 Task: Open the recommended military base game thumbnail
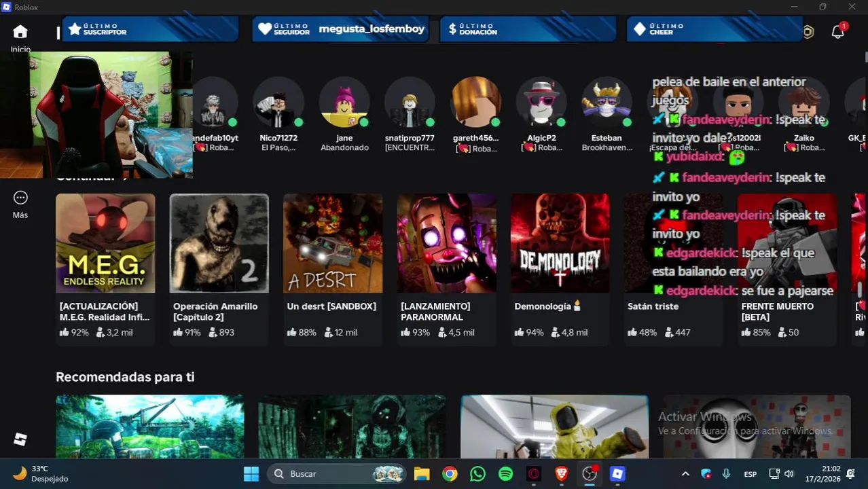pyautogui.click(x=150, y=427)
